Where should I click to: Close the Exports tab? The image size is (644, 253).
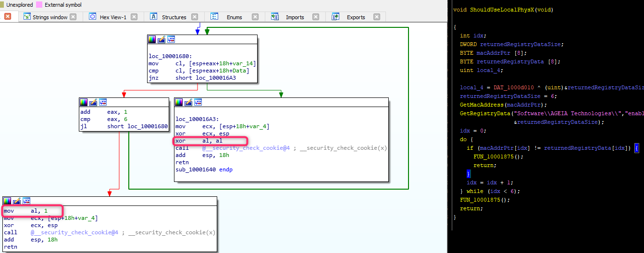[377, 17]
